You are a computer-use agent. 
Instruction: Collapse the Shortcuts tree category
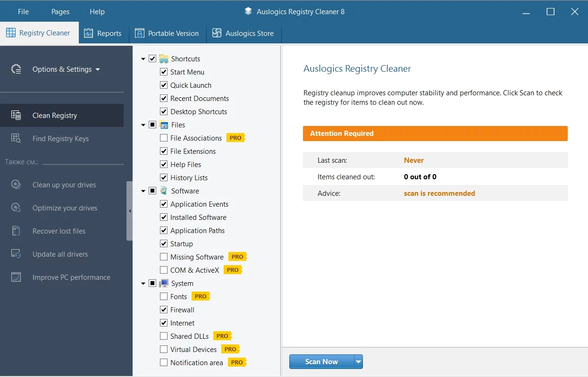point(143,59)
